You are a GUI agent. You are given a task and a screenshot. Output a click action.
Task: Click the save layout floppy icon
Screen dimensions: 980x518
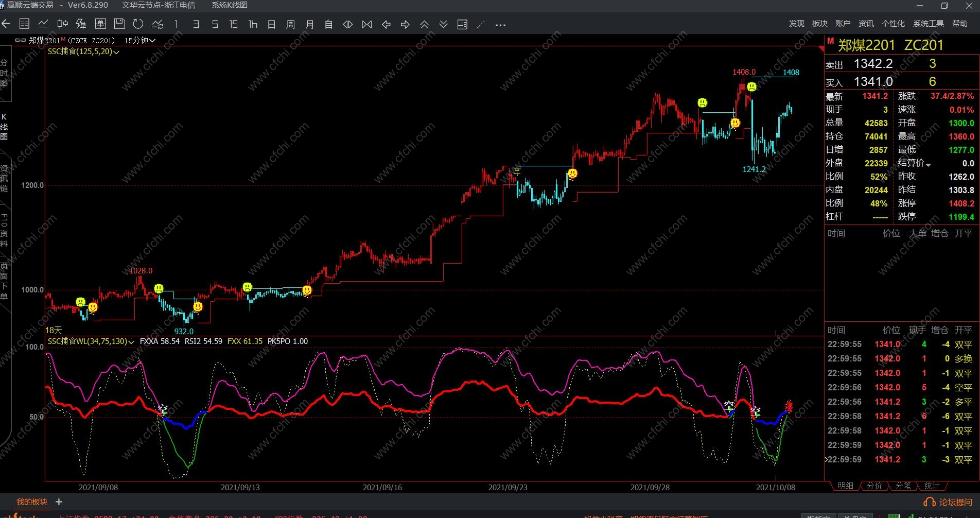119,24
